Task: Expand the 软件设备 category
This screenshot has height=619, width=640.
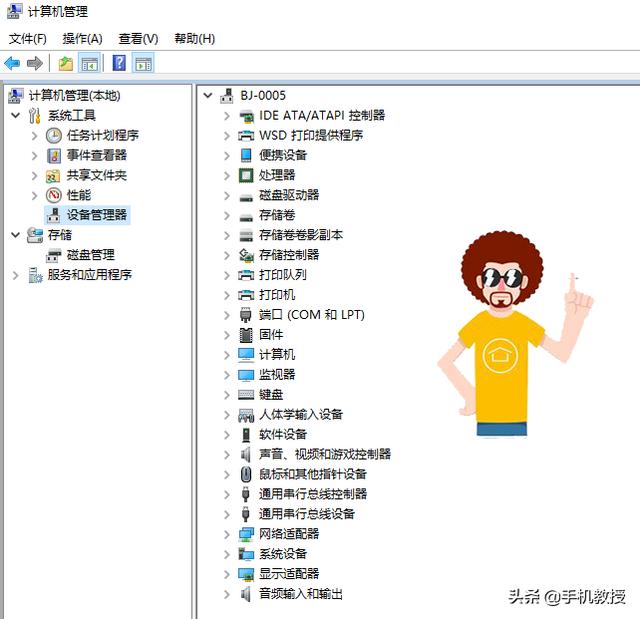Action: pyautogui.click(x=227, y=435)
